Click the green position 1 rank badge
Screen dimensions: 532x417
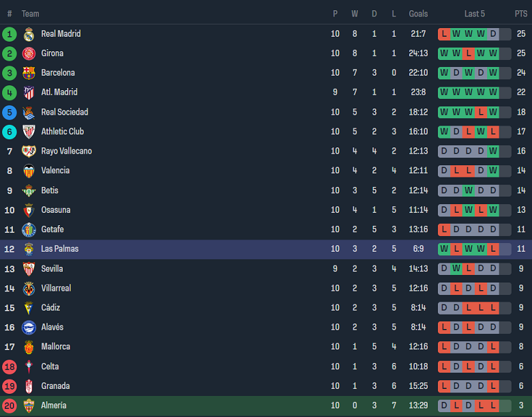click(10, 34)
